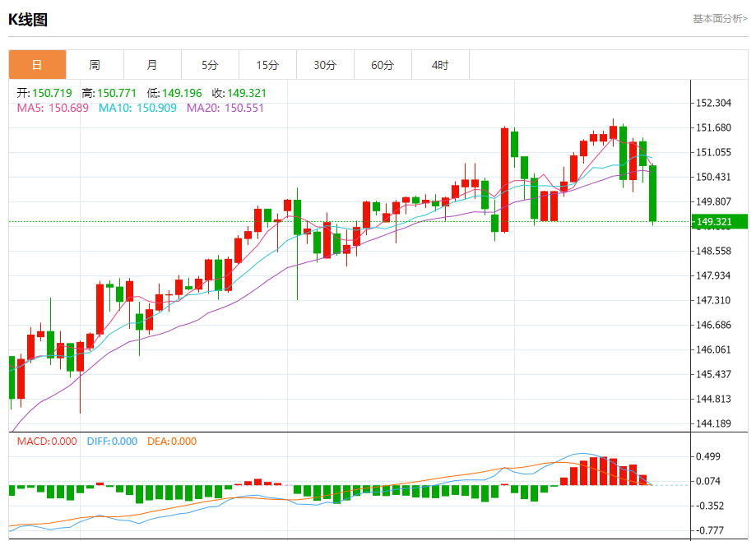The width and height of the screenshot is (756, 541).
Task: Open the 15分 chart tab
Action: click(267, 65)
